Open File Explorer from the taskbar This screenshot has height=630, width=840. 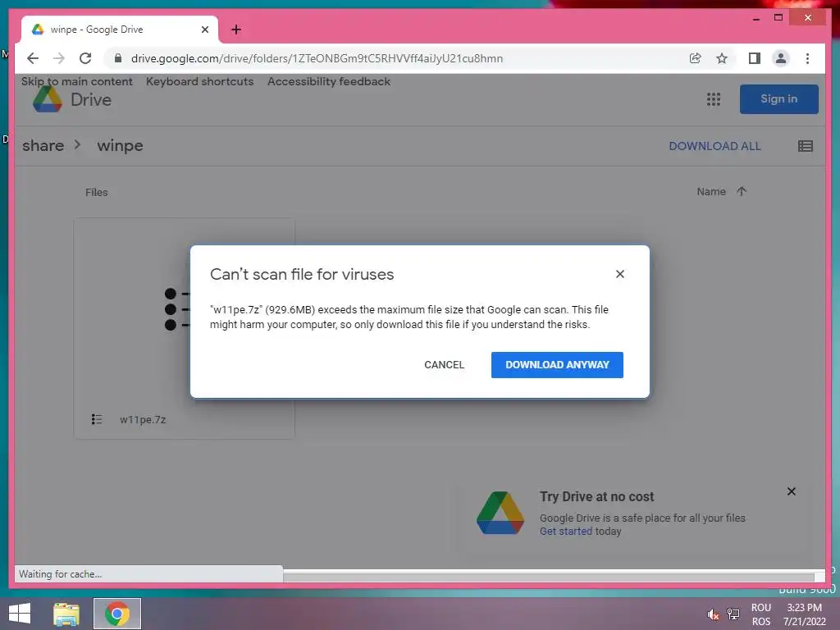pos(66,614)
